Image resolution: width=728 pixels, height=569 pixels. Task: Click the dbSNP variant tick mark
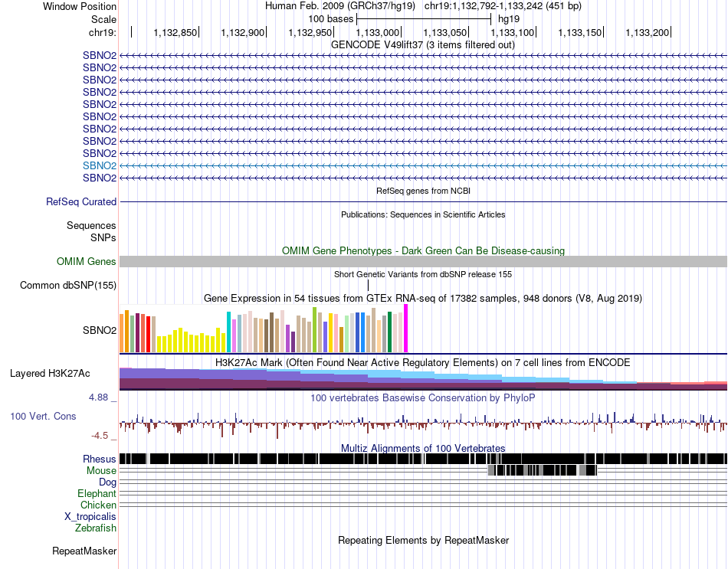pyautogui.click(x=368, y=285)
